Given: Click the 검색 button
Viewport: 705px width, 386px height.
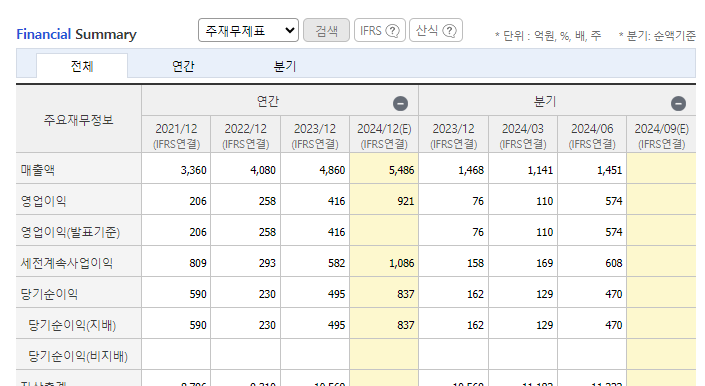Looking at the screenshot, I should coord(326,30).
